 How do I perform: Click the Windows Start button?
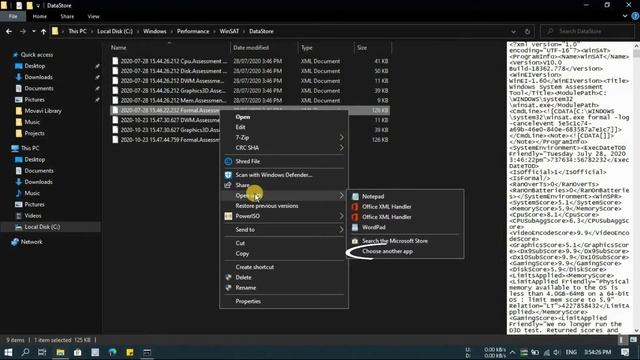(x=8, y=352)
